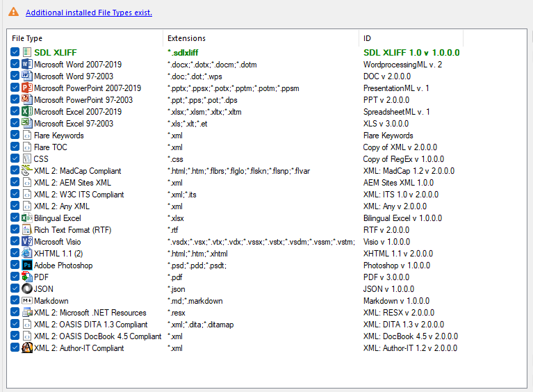
Task: Click the Author-IT Compliant icon
Action: pyautogui.click(x=27, y=348)
